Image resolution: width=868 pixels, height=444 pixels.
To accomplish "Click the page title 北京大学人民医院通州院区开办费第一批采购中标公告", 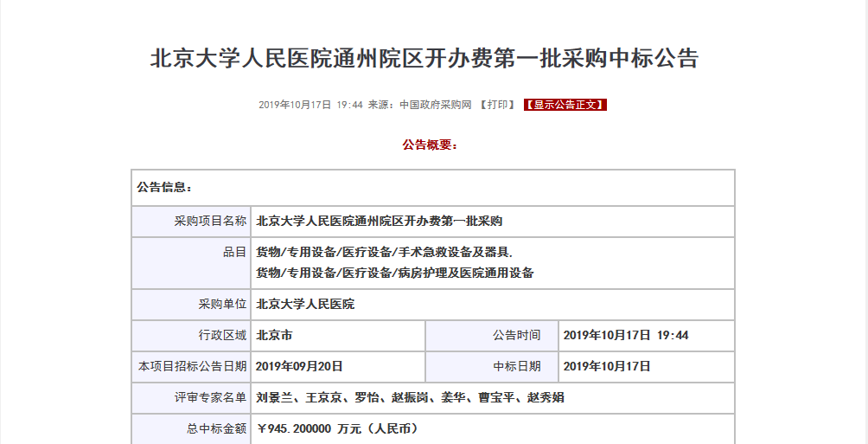I will pos(424,58).
